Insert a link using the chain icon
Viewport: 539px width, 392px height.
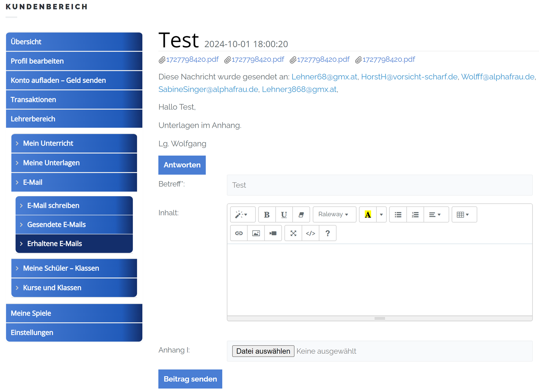[239, 233]
